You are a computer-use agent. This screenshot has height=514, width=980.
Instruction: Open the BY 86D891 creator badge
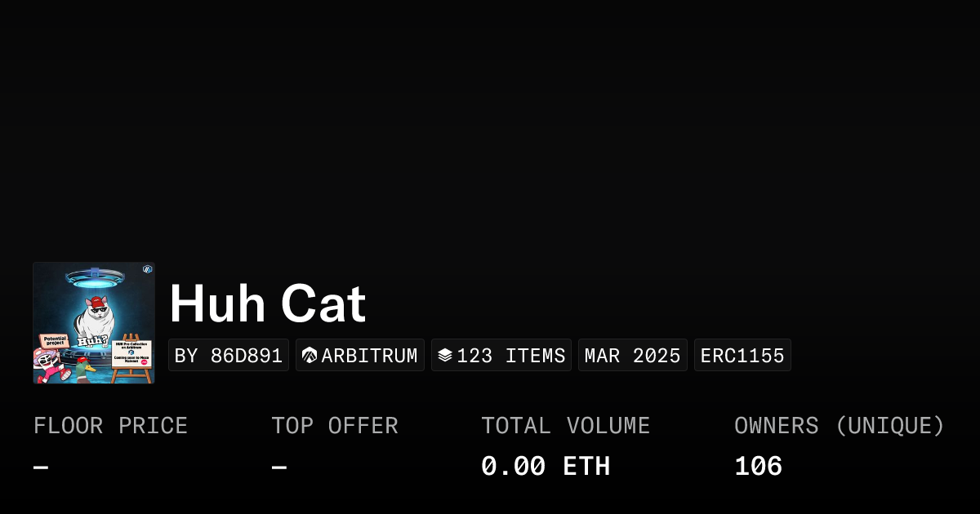(x=229, y=354)
